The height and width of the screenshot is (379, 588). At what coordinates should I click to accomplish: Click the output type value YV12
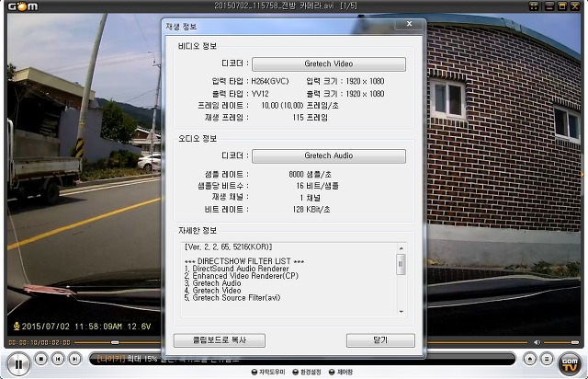[x=260, y=94]
